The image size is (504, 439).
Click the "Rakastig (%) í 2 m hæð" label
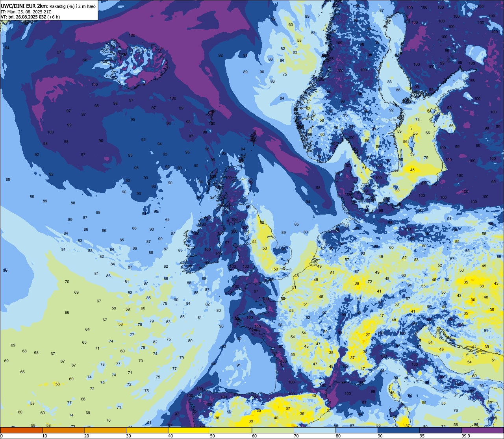(x=73, y=6)
